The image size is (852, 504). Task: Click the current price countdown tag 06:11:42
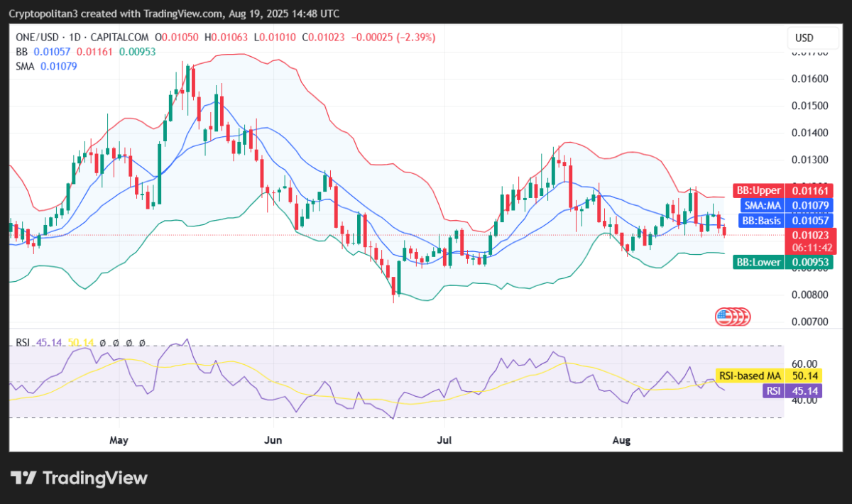(812, 248)
